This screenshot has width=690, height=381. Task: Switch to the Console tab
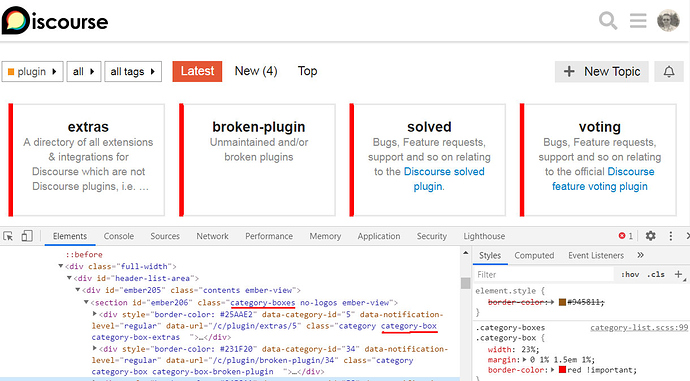(x=119, y=236)
